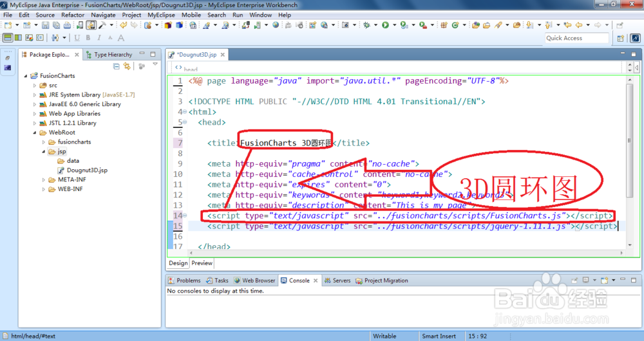This screenshot has height=341, width=644.
Task: Toggle the Underline formatting button
Action: coord(77,38)
